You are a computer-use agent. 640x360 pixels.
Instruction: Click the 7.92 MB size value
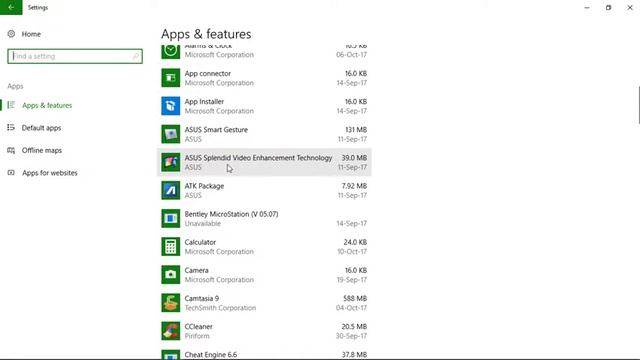point(354,186)
